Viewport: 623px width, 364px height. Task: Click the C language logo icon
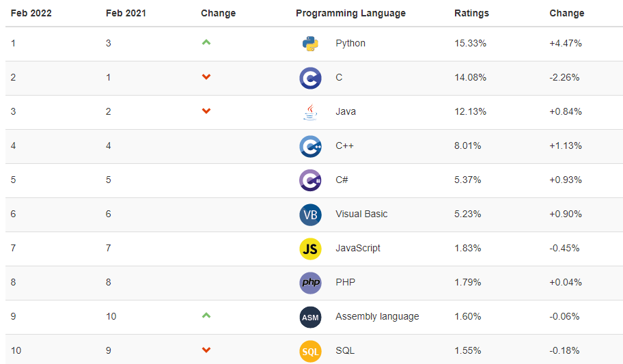pos(310,78)
